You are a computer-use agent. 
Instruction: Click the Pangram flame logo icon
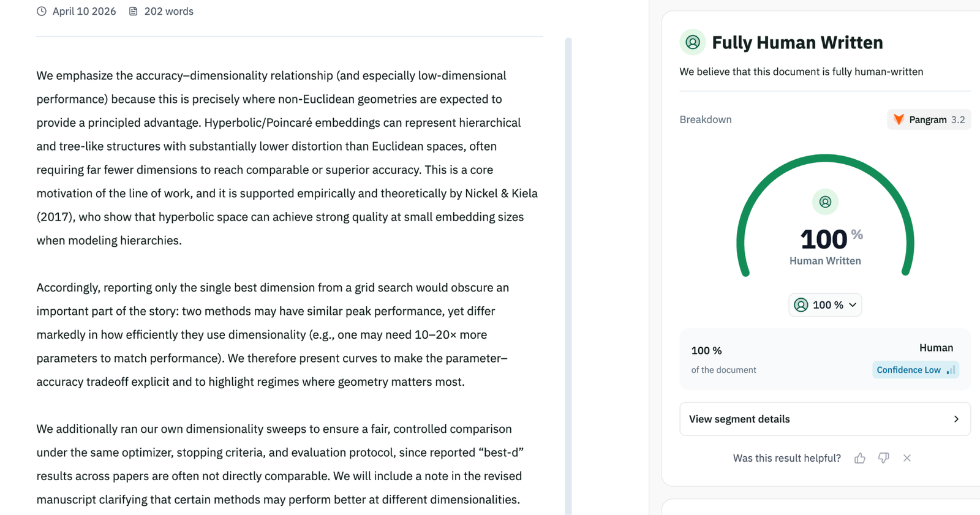click(899, 119)
